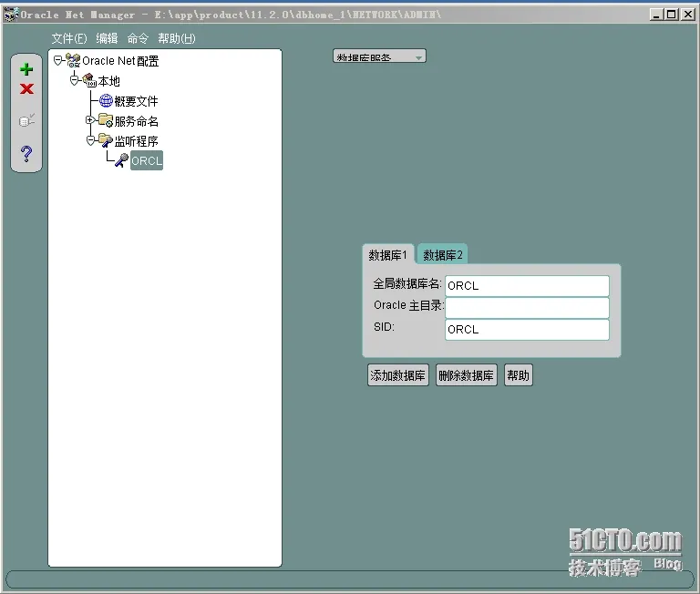Collapse the 本地 tree node

[74, 80]
